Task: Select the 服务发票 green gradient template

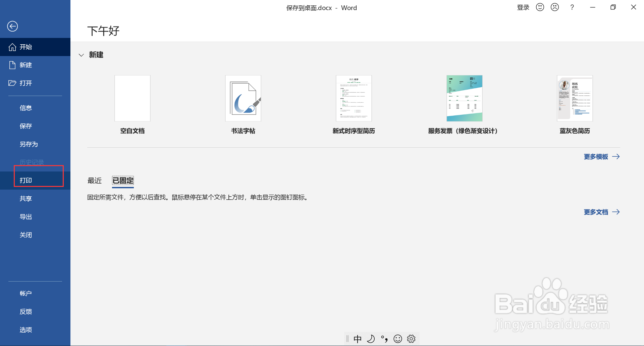Action: click(465, 98)
